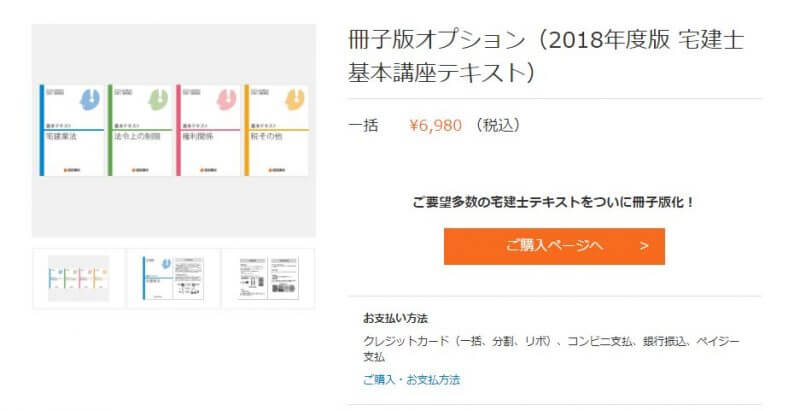Click the お支払い方法 heading

[x=395, y=319]
